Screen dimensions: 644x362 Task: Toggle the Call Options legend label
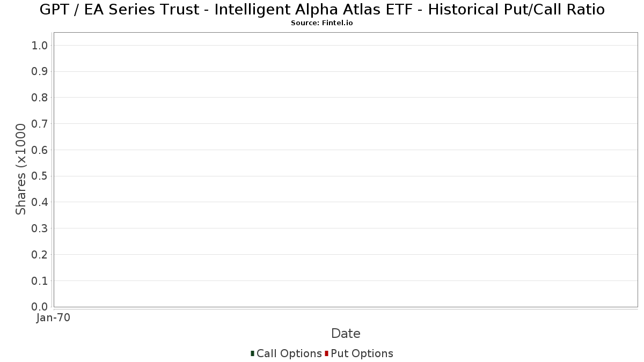[289, 353]
